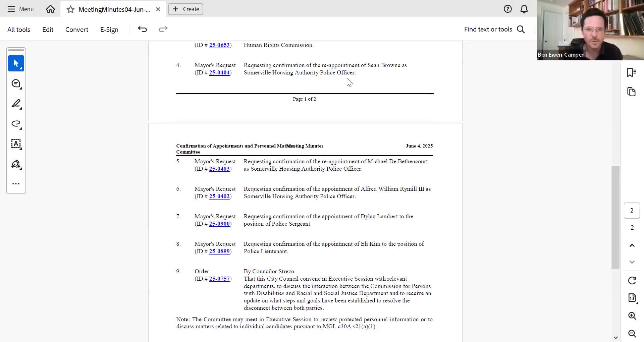Image resolution: width=644 pixels, height=342 pixels.
Task: Go to next page with down chevron
Action: [632, 262]
